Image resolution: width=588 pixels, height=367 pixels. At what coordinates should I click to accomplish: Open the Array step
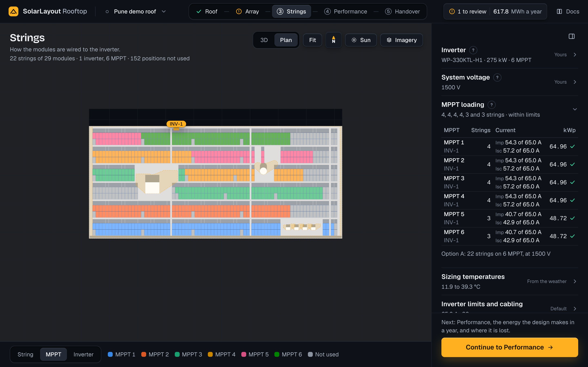(x=247, y=11)
